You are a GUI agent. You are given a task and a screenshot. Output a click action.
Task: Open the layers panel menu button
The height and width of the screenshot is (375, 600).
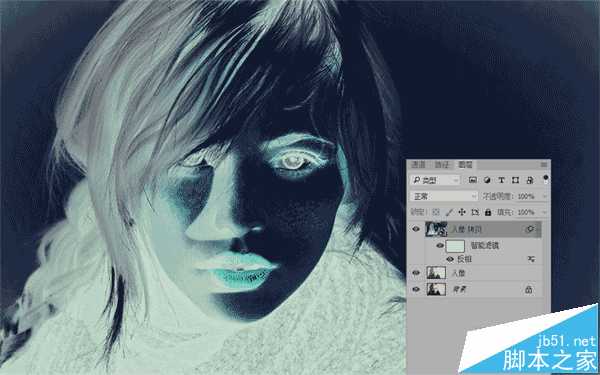[x=544, y=165]
